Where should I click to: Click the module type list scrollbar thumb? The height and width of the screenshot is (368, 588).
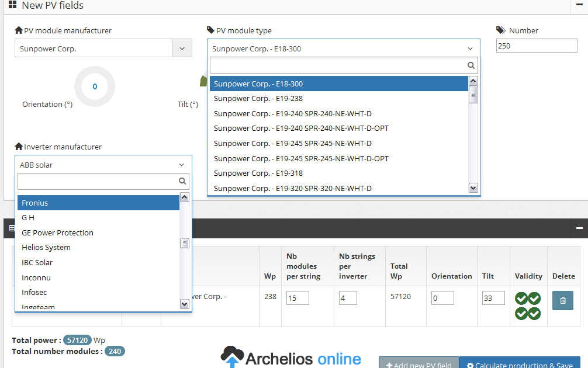tap(473, 95)
